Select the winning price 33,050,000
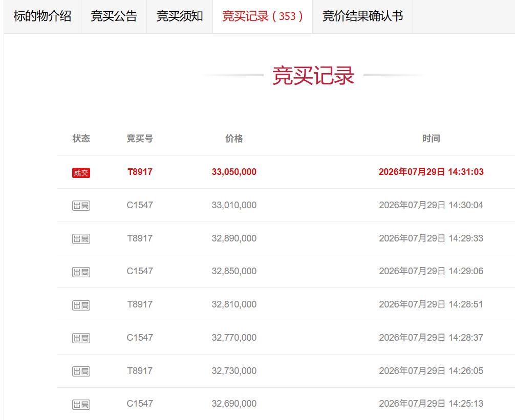Viewport: 515px width, 420px height. point(234,172)
